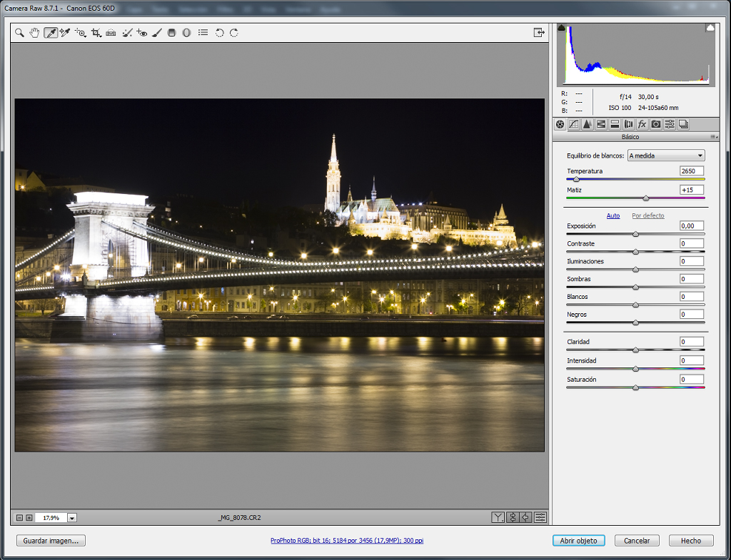Open the Básico panel options menu

(714, 137)
